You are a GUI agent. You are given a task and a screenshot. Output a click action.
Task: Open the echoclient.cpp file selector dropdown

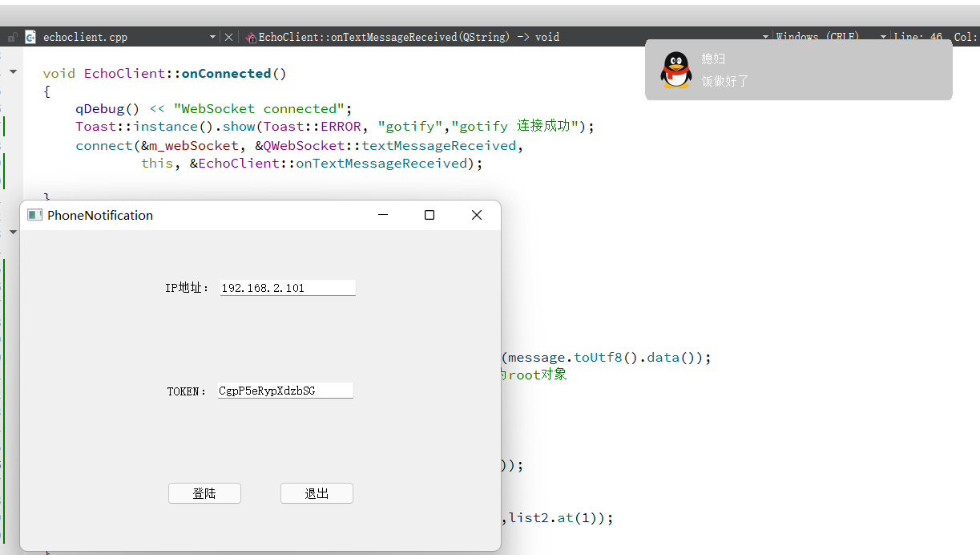(212, 37)
